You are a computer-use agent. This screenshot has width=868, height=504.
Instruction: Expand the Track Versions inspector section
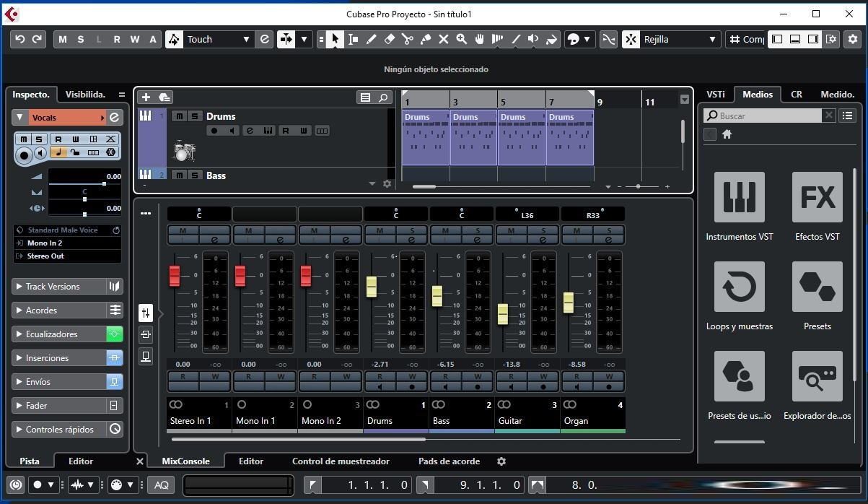point(59,287)
